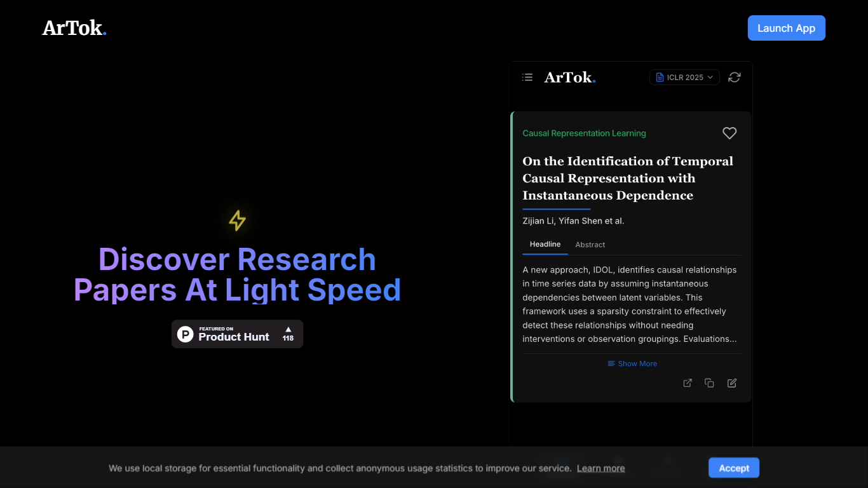
Task: Copy paper details with the copy icon
Action: click(x=709, y=383)
